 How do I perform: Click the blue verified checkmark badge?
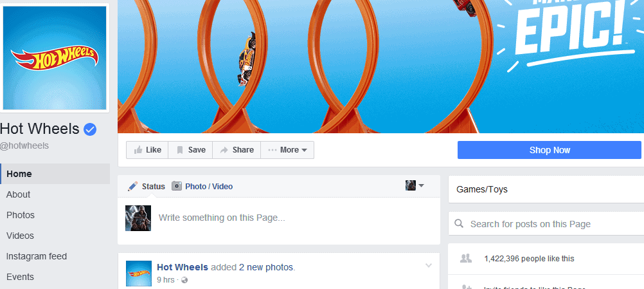pyautogui.click(x=90, y=129)
